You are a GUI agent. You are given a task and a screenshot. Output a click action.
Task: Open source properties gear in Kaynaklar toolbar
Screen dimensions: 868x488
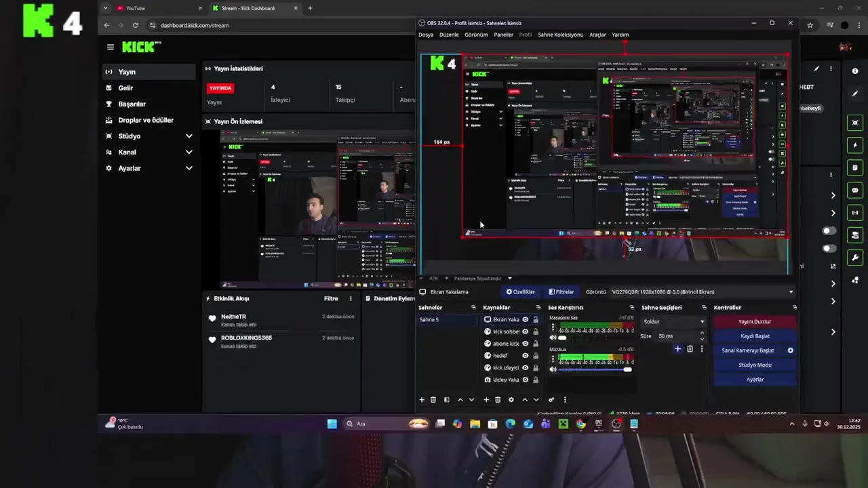point(511,400)
